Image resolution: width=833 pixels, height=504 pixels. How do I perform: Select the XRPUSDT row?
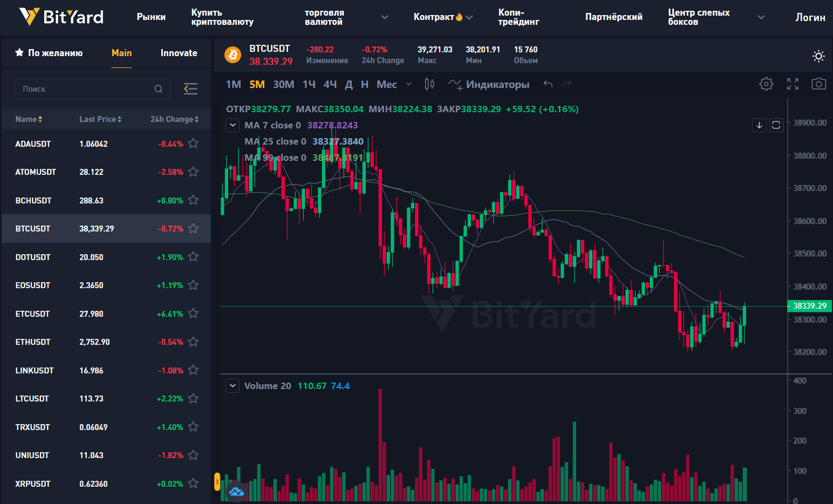click(x=106, y=483)
